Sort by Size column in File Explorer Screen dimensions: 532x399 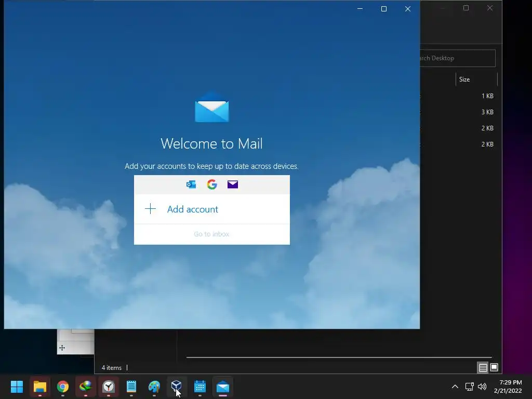[x=476, y=79]
